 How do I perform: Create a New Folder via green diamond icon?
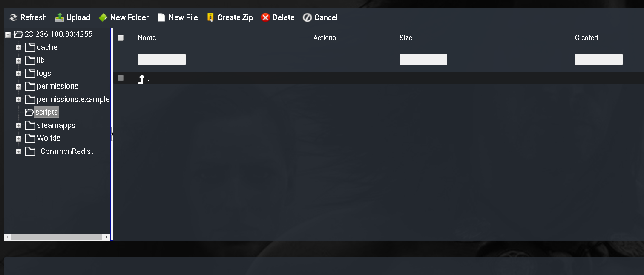click(x=103, y=17)
